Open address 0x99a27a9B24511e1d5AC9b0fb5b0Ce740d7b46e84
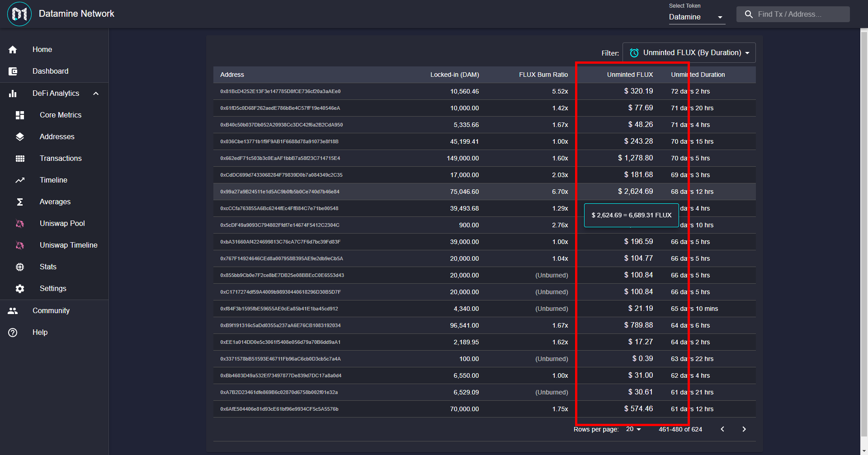868x455 pixels. (x=280, y=192)
